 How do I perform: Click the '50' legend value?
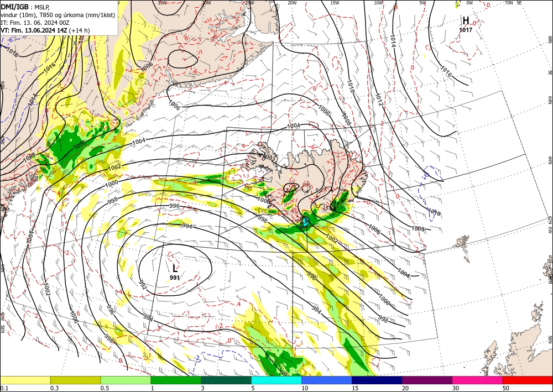click(506, 388)
